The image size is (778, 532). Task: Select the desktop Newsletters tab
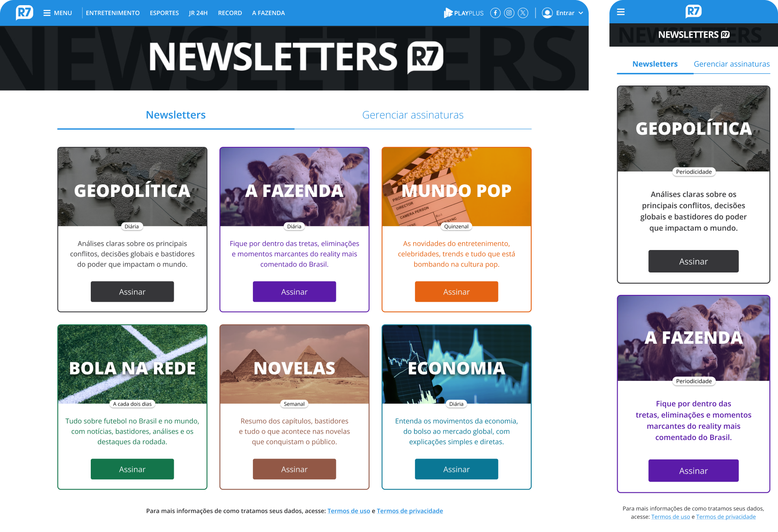(x=176, y=115)
